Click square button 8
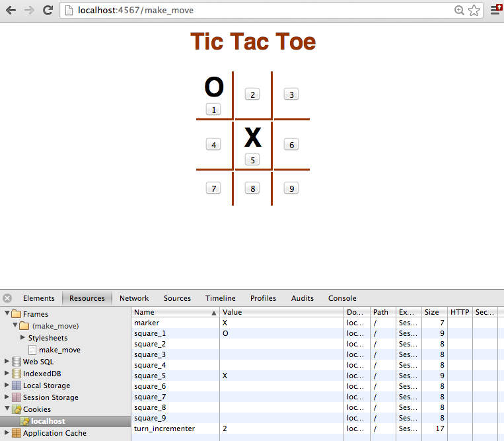This screenshot has width=504, height=441. (252, 188)
